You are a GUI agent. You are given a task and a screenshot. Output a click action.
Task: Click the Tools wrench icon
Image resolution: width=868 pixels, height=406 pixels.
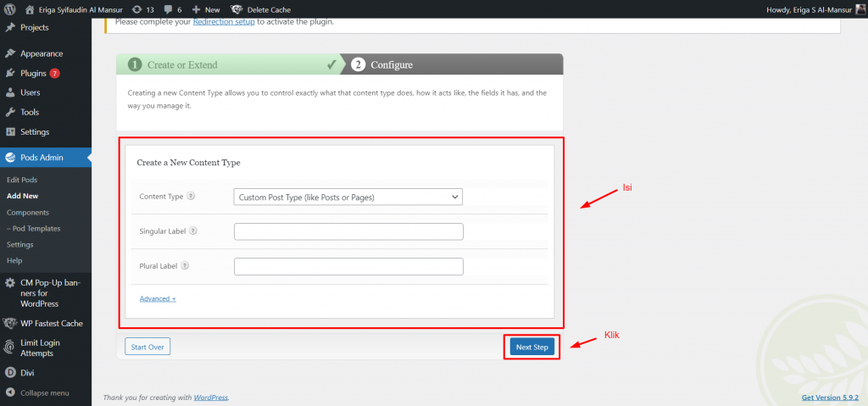tap(10, 113)
